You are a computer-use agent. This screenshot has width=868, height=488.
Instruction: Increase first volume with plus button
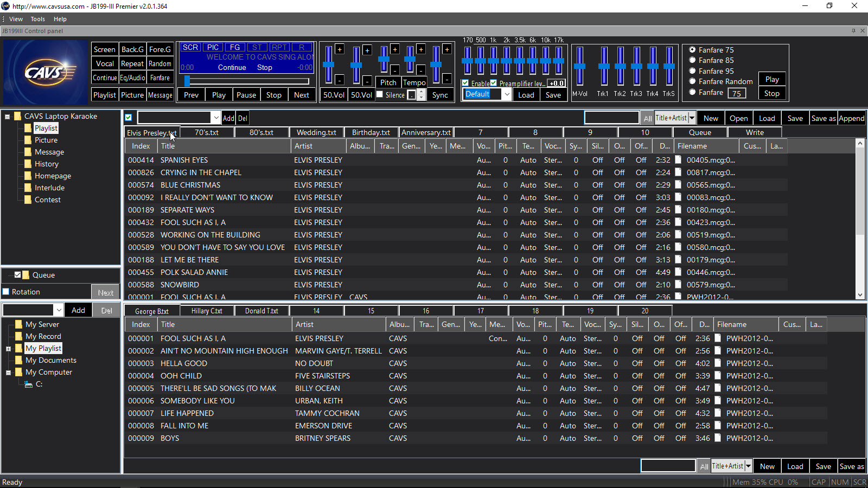click(340, 49)
